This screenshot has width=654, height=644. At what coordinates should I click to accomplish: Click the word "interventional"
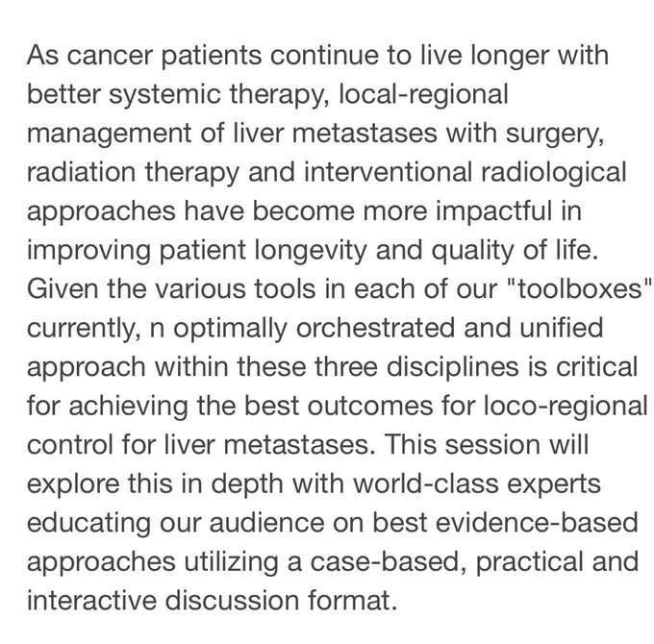(388, 172)
